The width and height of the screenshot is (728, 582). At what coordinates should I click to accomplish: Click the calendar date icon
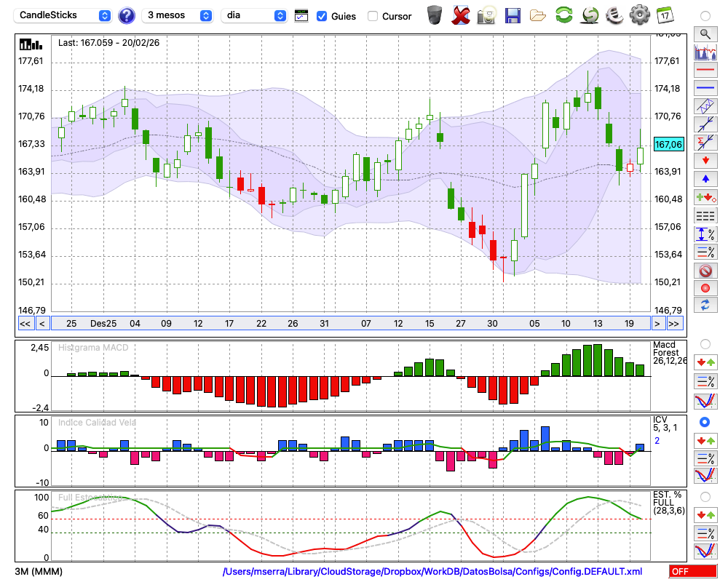(665, 15)
